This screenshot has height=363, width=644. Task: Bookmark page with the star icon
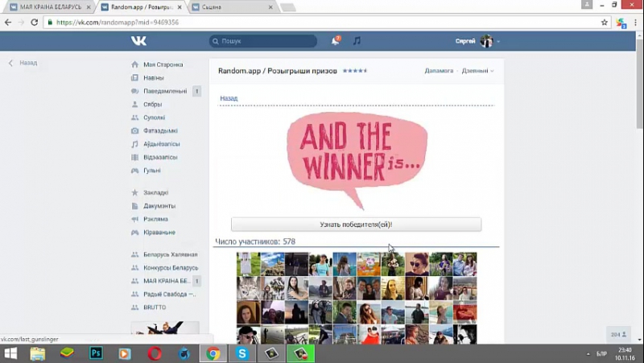click(x=605, y=23)
